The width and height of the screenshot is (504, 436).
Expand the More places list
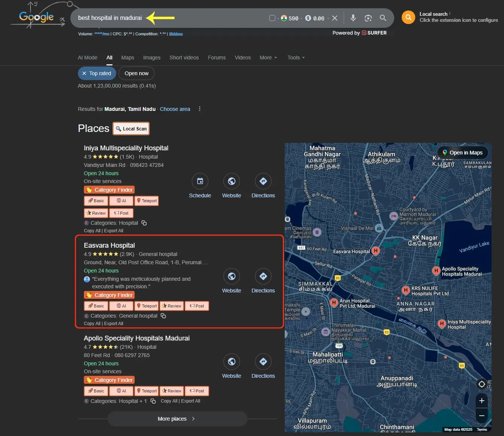pyautogui.click(x=177, y=419)
